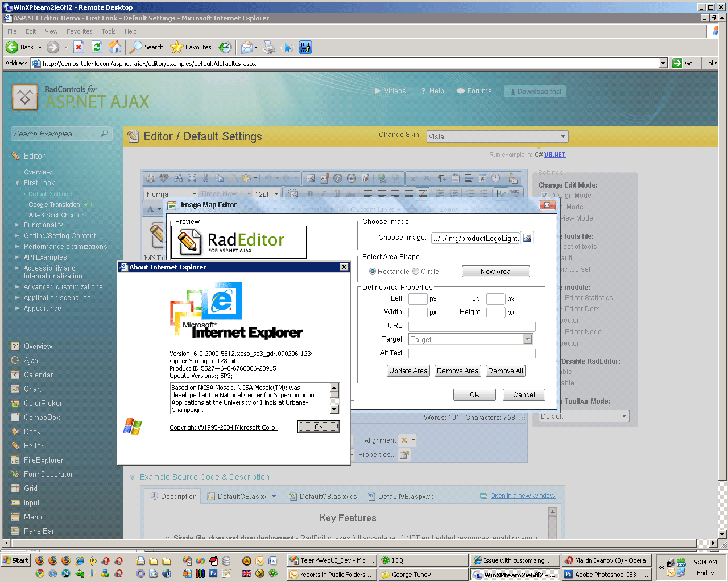Click the Mail envelope icon in IE toolbar
This screenshot has height=582, width=728.
pos(246,47)
